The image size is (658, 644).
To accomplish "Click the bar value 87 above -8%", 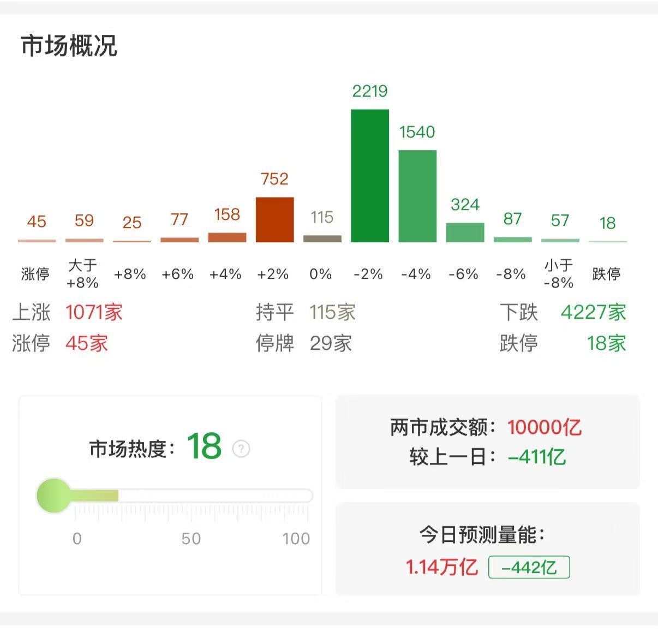I will [x=512, y=219].
